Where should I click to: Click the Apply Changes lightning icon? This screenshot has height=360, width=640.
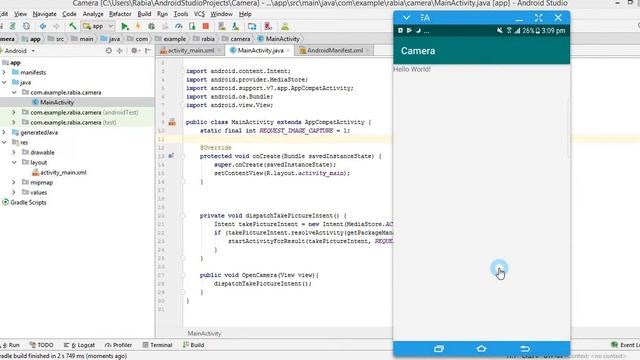[138, 27]
